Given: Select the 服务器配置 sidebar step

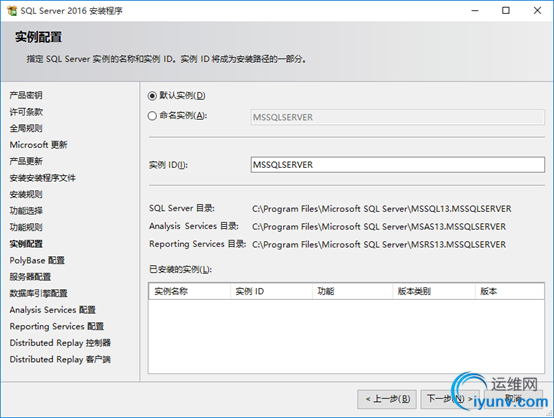Looking at the screenshot, I should tap(30, 277).
